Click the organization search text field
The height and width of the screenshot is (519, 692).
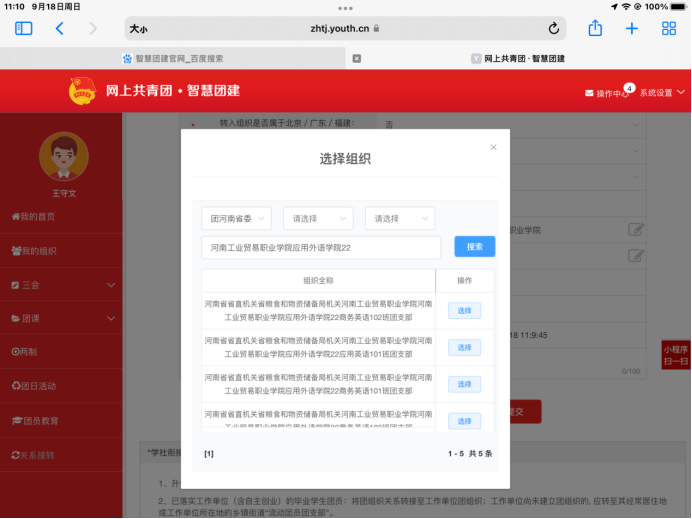point(321,247)
